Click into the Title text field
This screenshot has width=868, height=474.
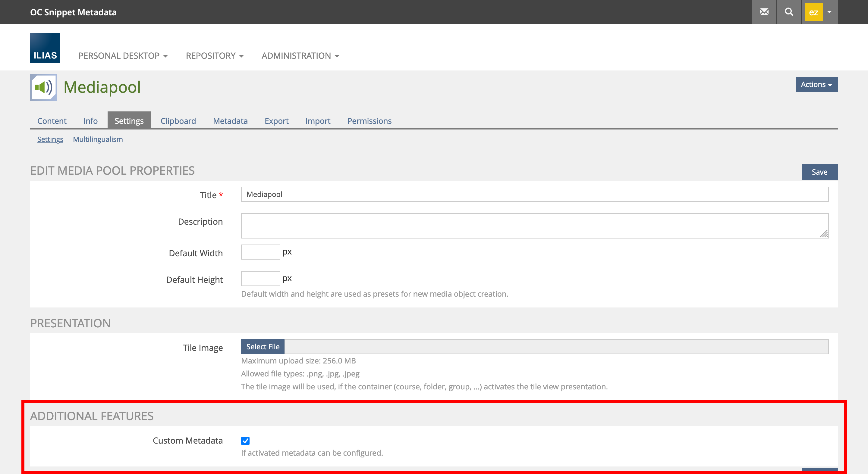pyautogui.click(x=534, y=195)
